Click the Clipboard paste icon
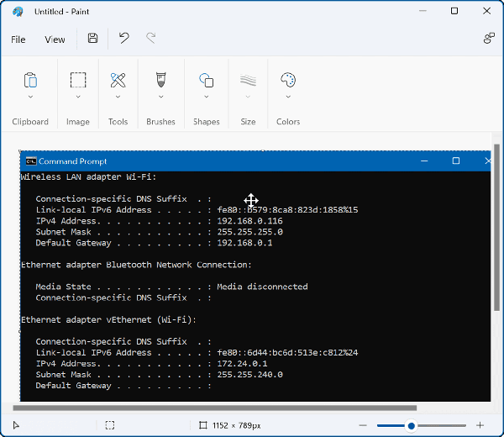The width and height of the screenshot is (504, 437). point(30,80)
